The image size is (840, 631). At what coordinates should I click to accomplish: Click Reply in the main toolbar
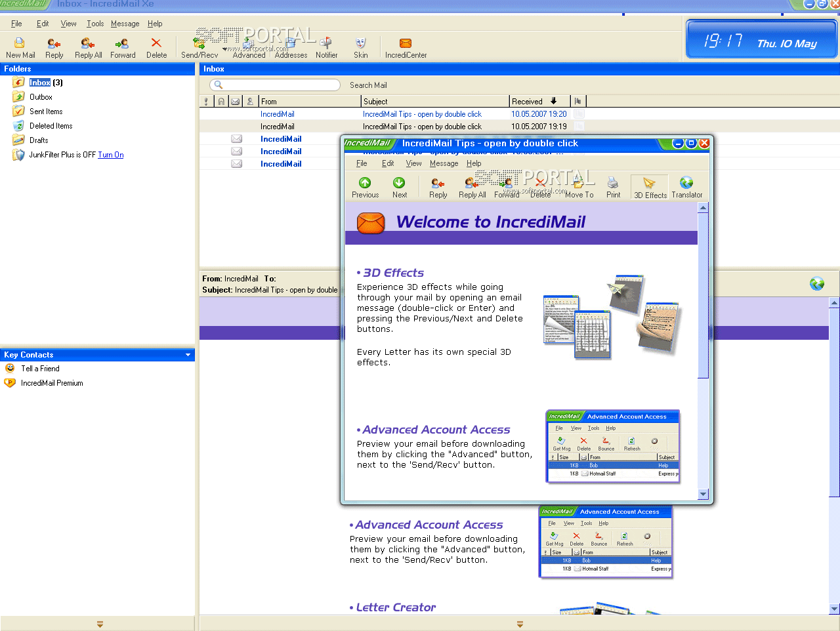click(54, 48)
